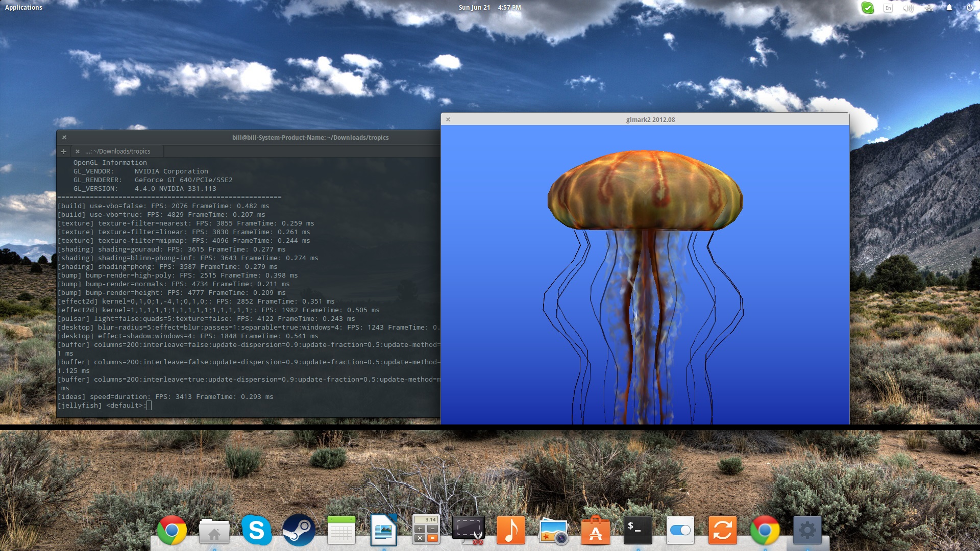This screenshot has height=551, width=980.
Task: Click the bump-render=height result line
Action: 171,292
